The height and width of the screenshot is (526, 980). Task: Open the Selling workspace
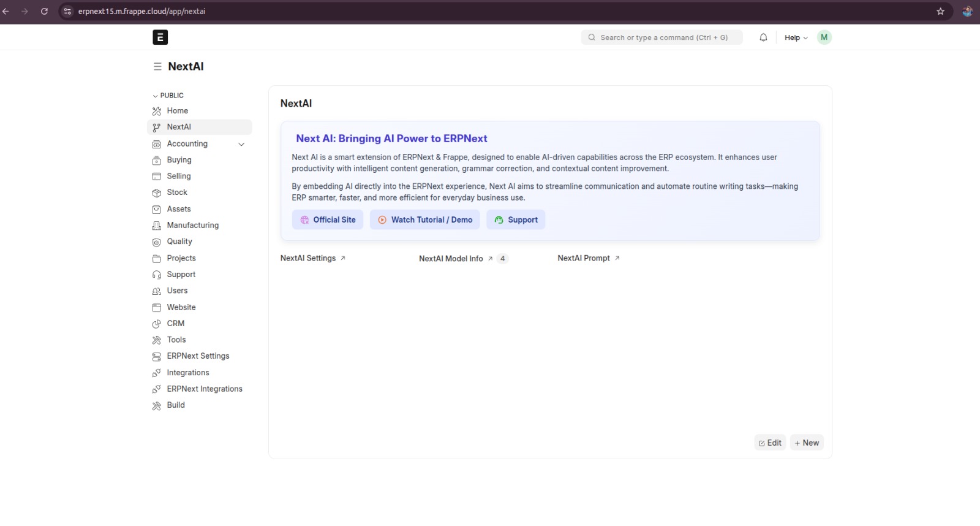[179, 176]
